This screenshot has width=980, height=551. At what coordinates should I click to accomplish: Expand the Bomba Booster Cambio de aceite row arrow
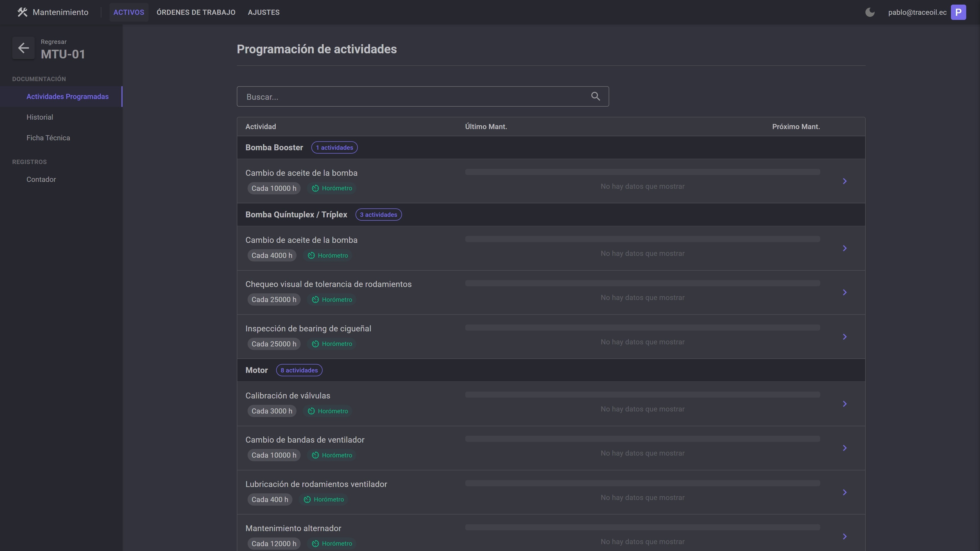point(844,181)
